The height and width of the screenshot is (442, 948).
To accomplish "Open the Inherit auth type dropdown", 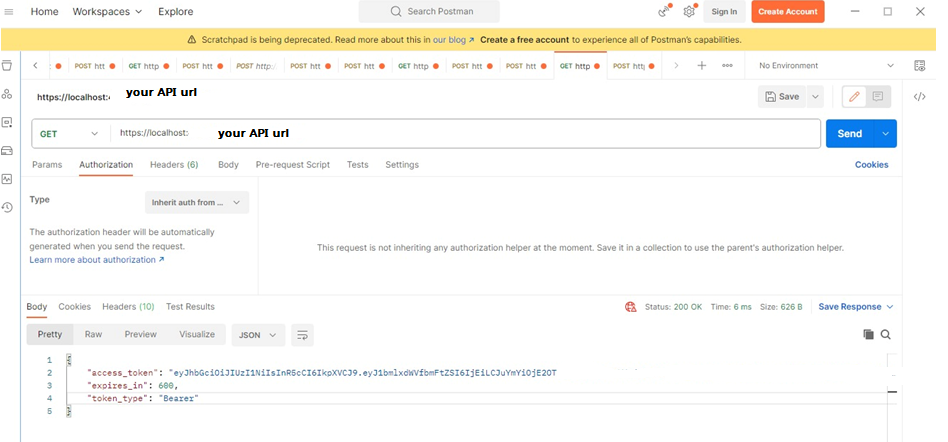I will (196, 203).
